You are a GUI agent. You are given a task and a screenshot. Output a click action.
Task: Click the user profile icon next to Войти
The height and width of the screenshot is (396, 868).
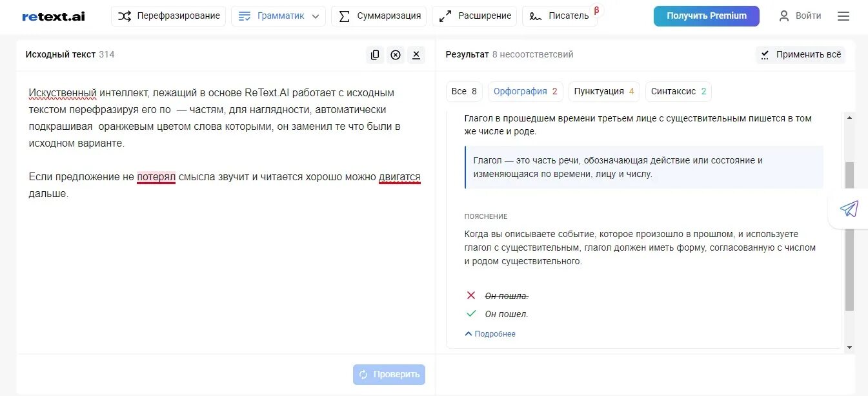coord(784,16)
